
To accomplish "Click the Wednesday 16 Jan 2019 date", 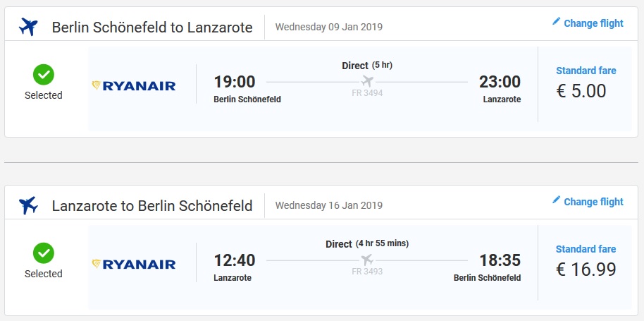I will (x=328, y=205).
